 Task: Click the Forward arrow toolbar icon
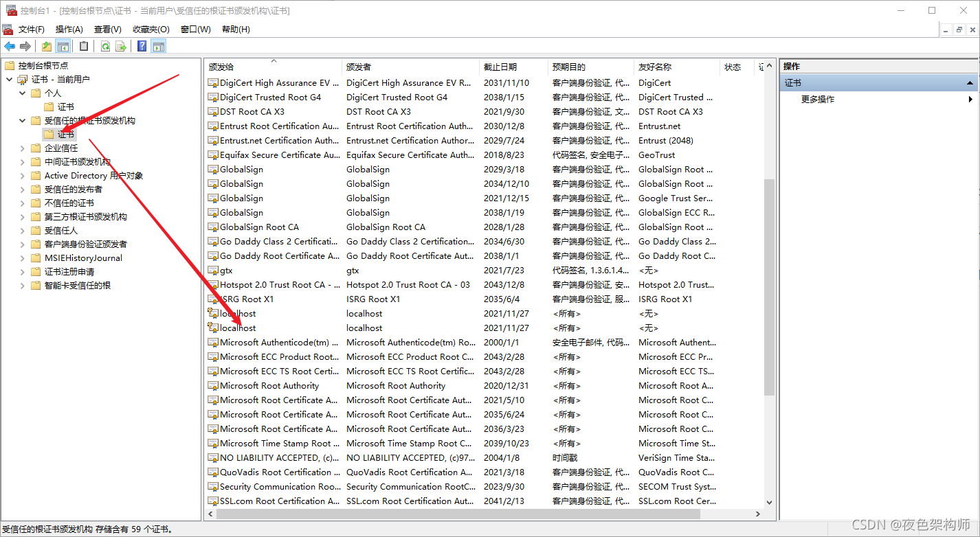pos(25,46)
